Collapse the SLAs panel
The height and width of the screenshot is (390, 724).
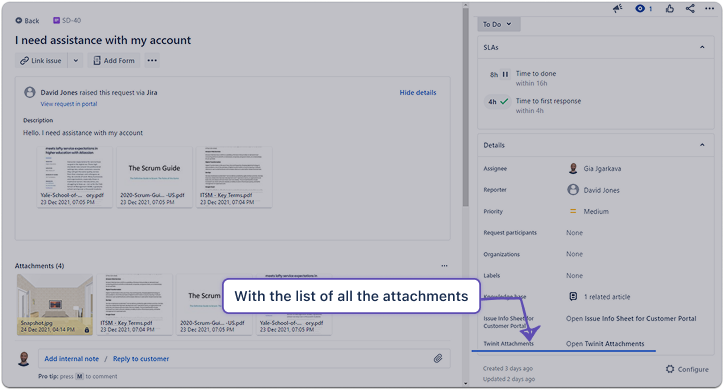click(702, 47)
